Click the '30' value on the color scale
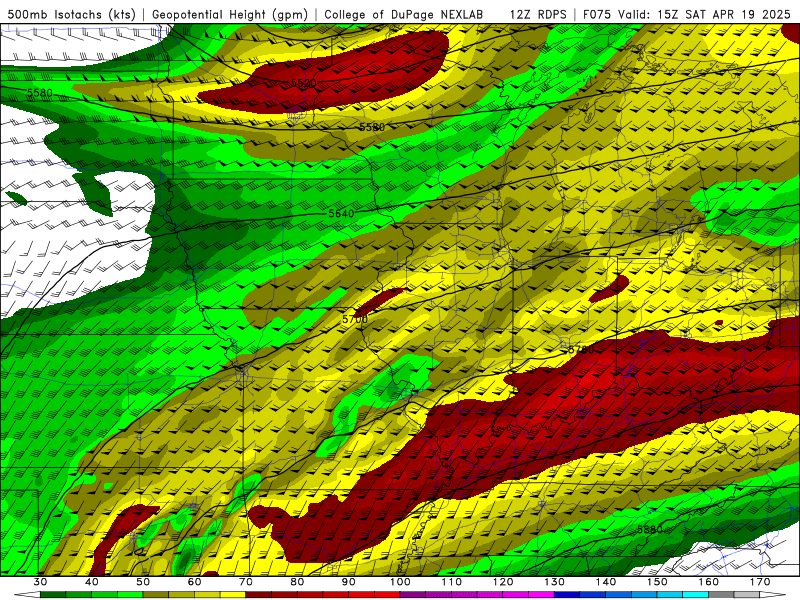This screenshot has height=600, width=800. 40,582
